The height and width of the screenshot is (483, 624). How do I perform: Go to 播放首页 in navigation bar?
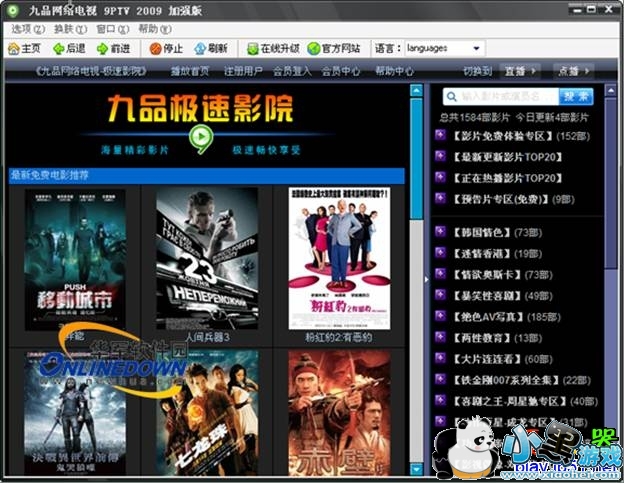pyautogui.click(x=189, y=71)
